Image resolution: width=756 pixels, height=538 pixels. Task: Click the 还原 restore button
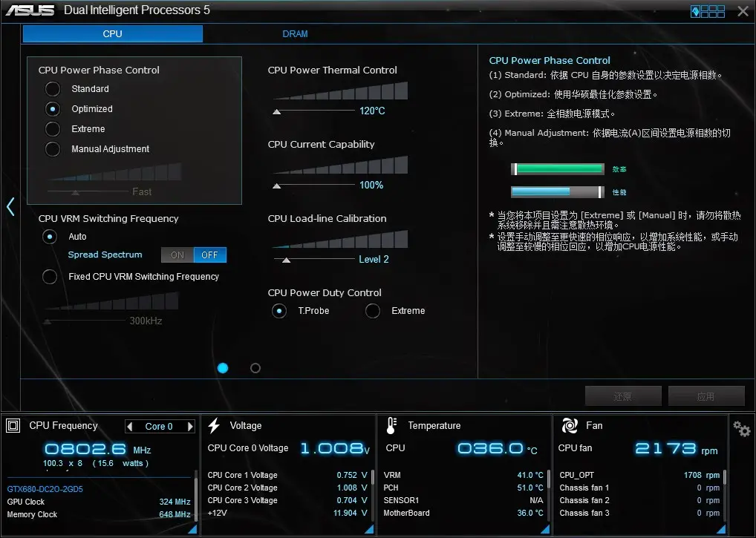coord(623,396)
